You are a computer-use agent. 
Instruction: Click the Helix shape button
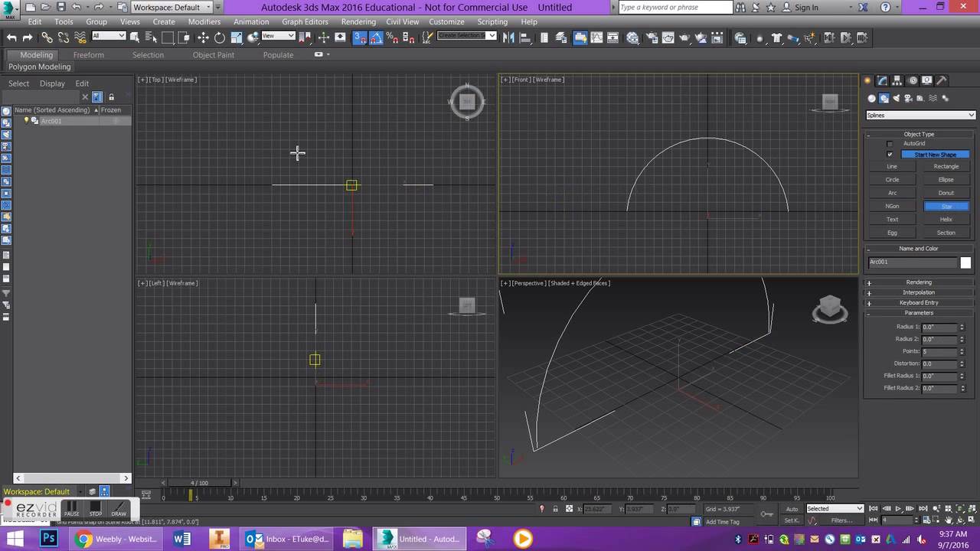coord(946,220)
